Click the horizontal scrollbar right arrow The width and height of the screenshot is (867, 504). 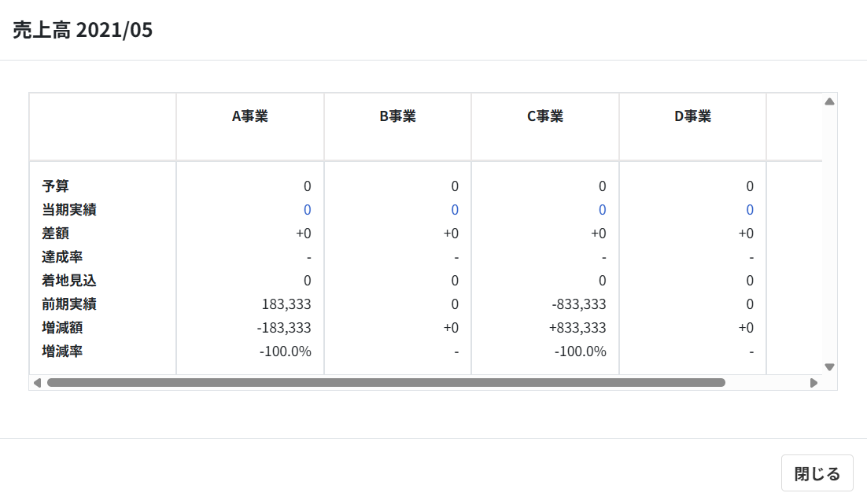click(814, 383)
